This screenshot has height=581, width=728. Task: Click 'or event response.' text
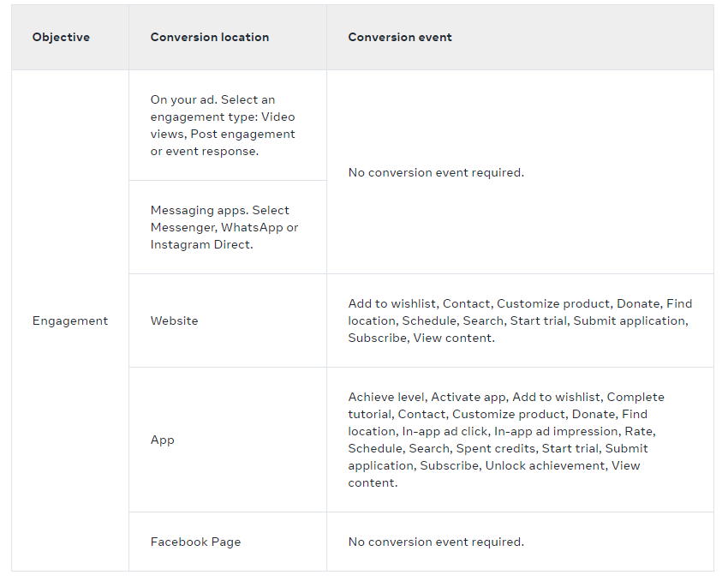point(205,151)
